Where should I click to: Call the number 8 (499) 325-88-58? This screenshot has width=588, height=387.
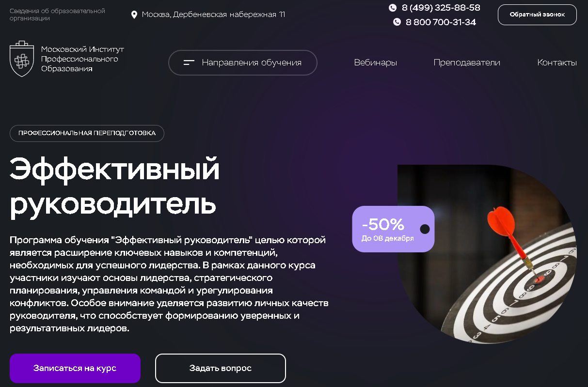coord(441,8)
